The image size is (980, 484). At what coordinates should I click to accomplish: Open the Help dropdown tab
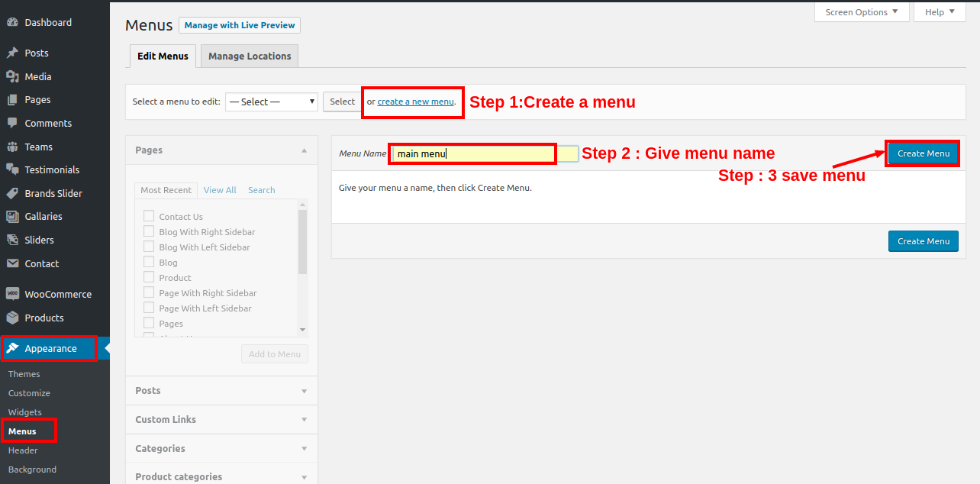pyautogui.click(x=940, y=12)
